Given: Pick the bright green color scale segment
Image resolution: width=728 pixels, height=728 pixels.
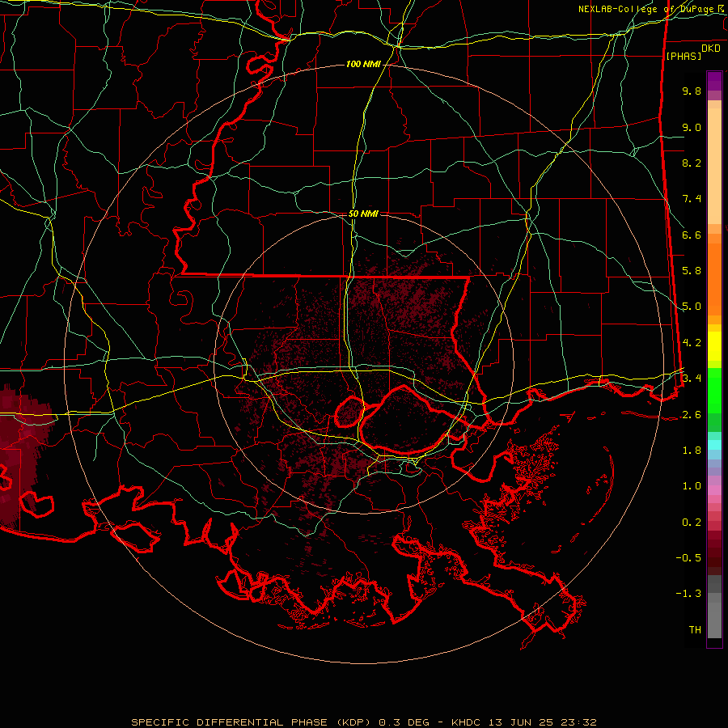Looking at the screenshot, I should click(x=714, y=390).
